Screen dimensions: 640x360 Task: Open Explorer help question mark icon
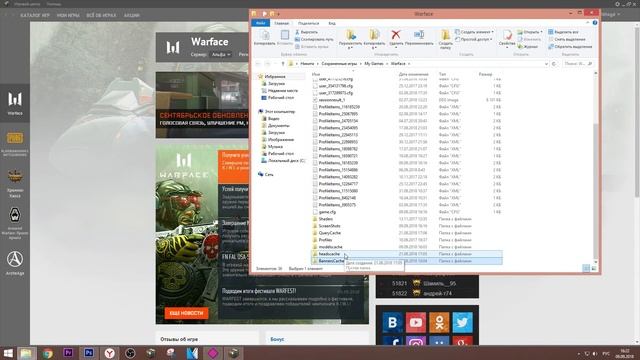[595, 23]
